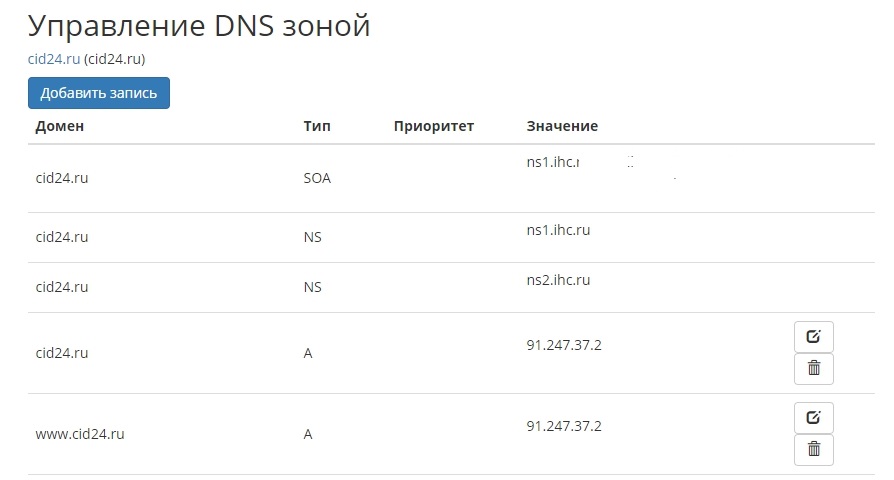
Task: Click the ns1.ihc.ru NS record value
Action: pyautogui.click(x=558, y=230)
